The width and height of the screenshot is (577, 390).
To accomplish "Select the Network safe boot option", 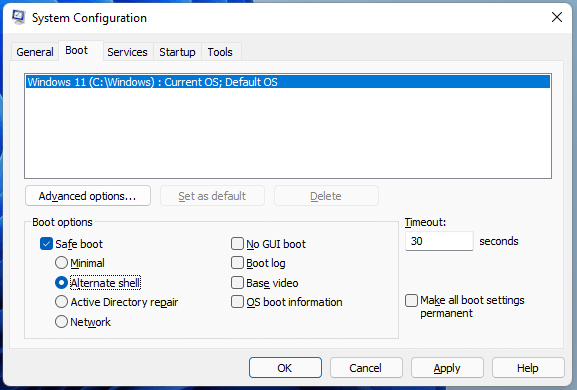I will click(61, 322).
